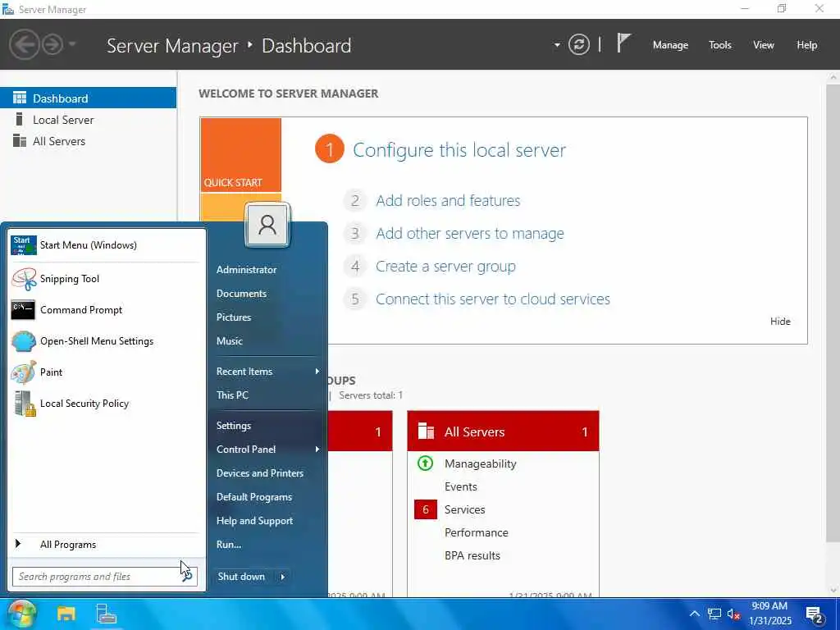
Task: Open BPA results in All Servers tile
Action: pos(472,555)
